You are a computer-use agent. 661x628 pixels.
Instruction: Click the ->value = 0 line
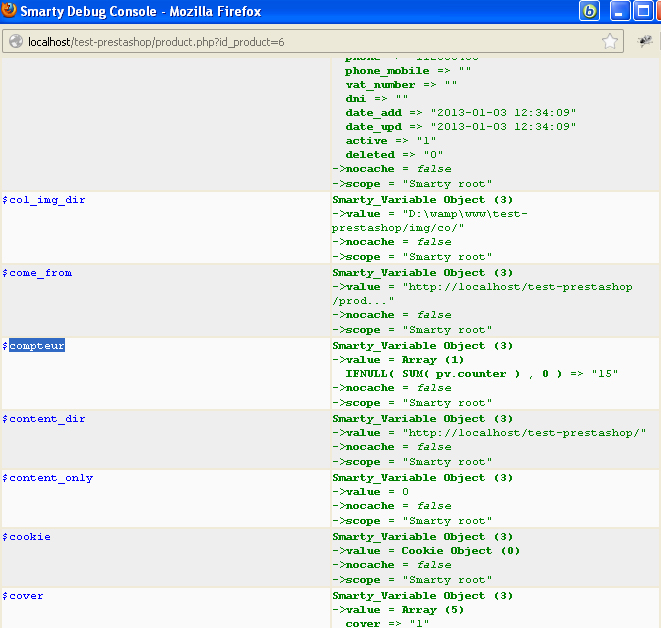[x=371, y=492]
